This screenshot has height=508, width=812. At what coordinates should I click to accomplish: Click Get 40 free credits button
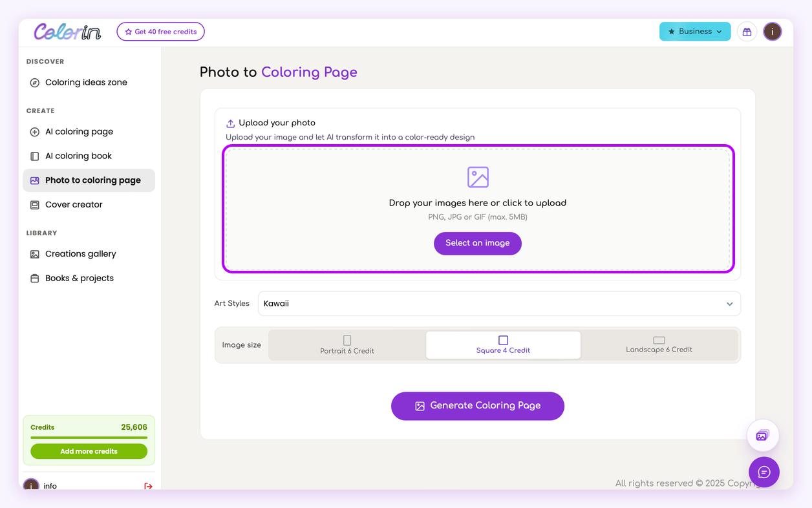coord(160,32)
